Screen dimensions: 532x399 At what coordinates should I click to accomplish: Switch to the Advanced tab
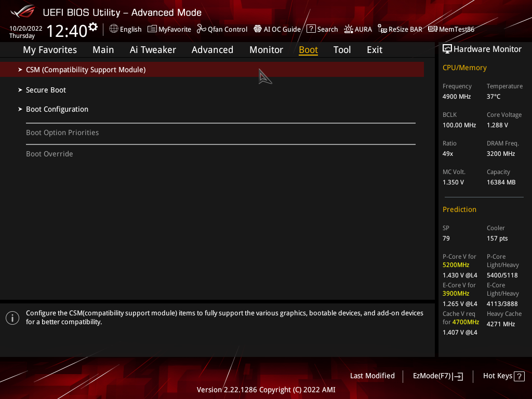212,50
